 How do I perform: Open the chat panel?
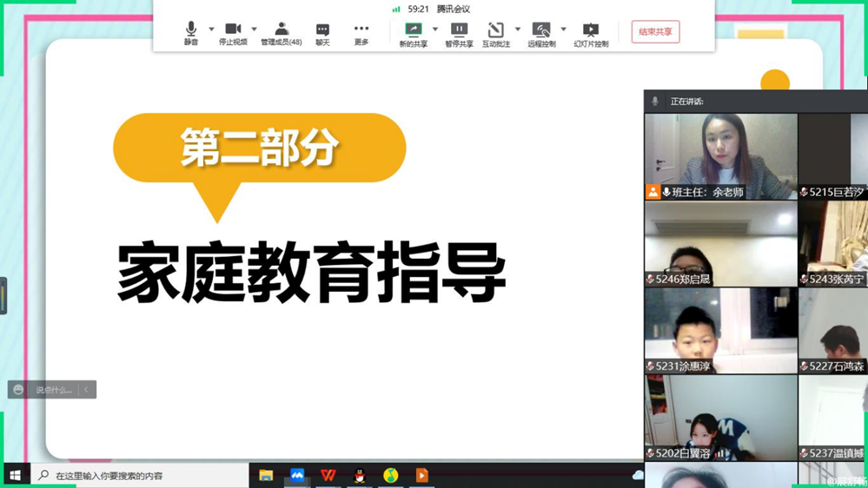[x=322, y=34]
